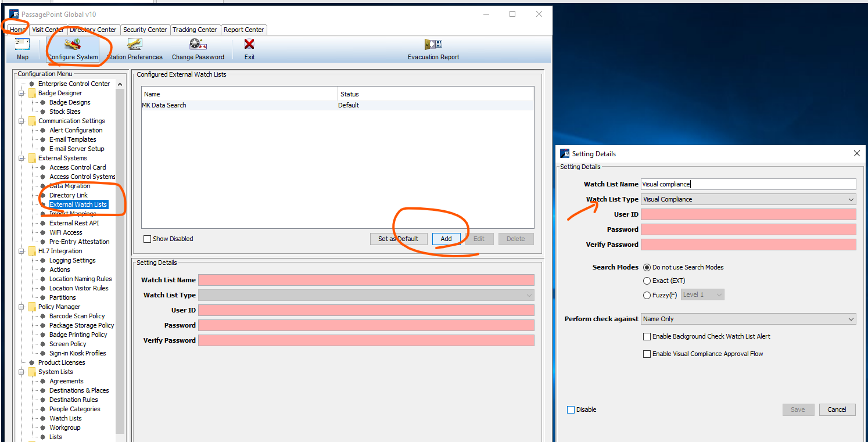Click the HL7 Integration folder icon
The height and width of the screenshot is (442, 868).
point(32,251)
